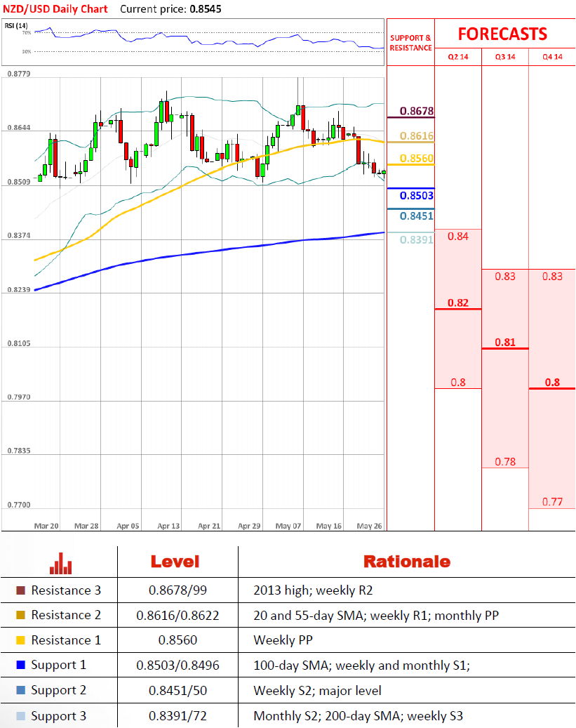Click the level cell 0.8391/72
The width and height of the screenshot is (576, 728).
point(178,716)
